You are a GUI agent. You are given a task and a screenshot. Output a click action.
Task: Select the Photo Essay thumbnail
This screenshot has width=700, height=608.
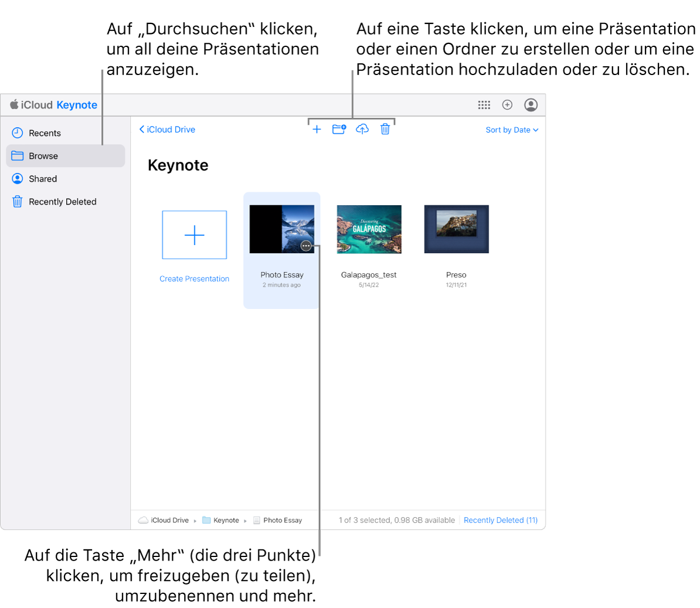(281, 229)
